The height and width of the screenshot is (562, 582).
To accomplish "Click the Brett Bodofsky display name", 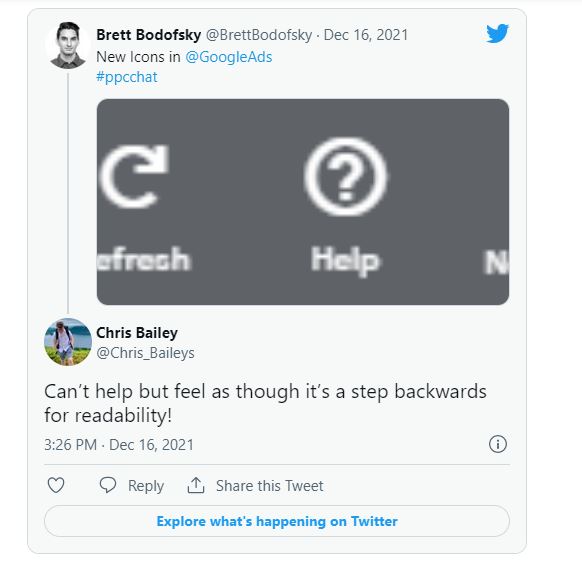I will pyautogui.click(x=148, y=35).
